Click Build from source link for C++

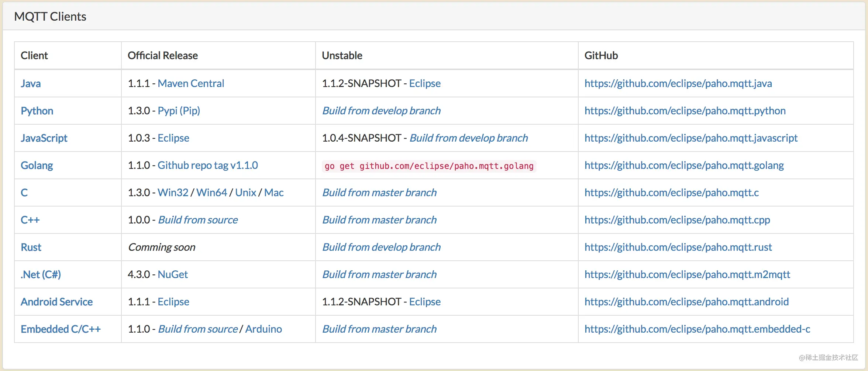198,220
